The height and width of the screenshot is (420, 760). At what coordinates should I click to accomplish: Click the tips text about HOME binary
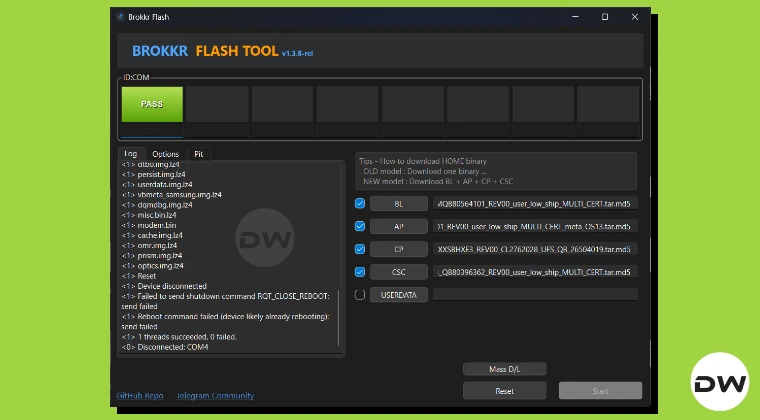click(496, 171)
